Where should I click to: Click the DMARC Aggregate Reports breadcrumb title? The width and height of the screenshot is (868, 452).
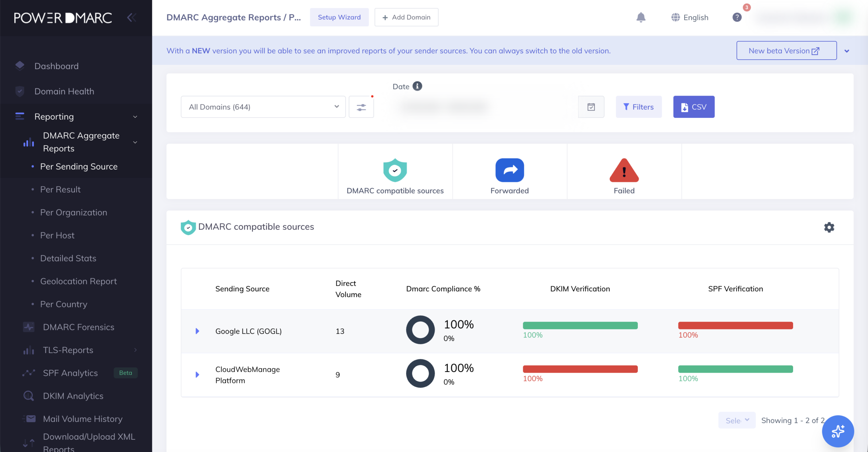click(234, 17)
